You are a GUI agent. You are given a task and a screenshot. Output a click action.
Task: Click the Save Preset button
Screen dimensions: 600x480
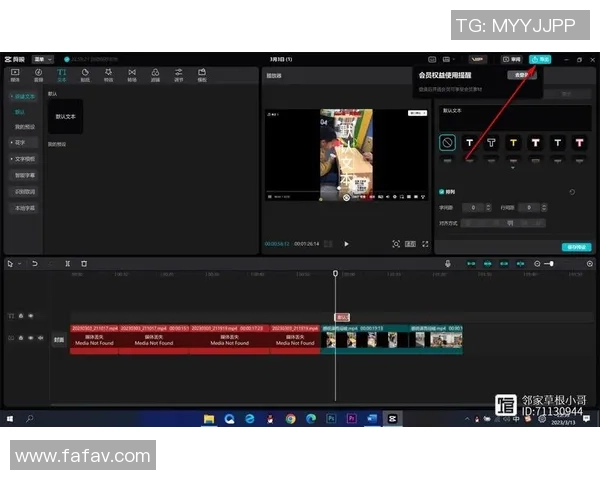576,247
